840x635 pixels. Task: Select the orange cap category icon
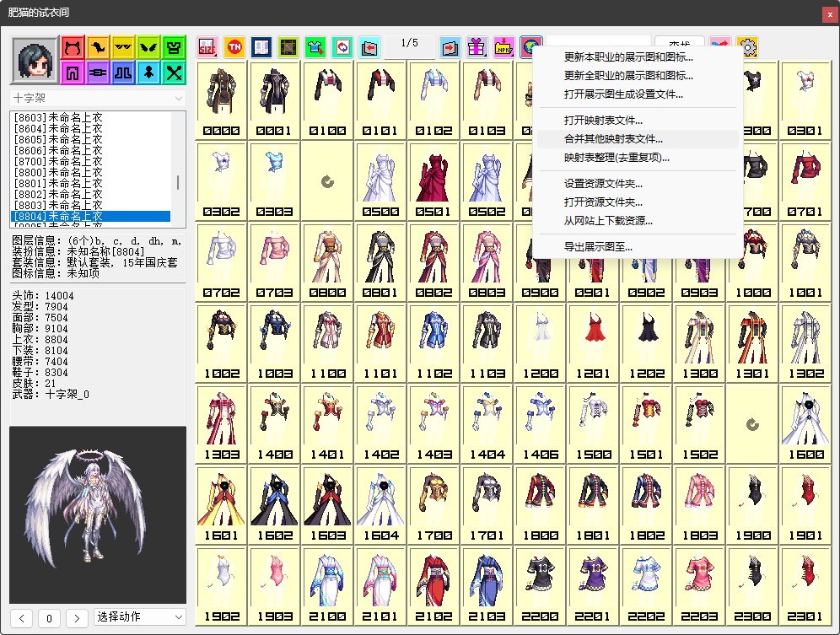[x=99, y=46]
